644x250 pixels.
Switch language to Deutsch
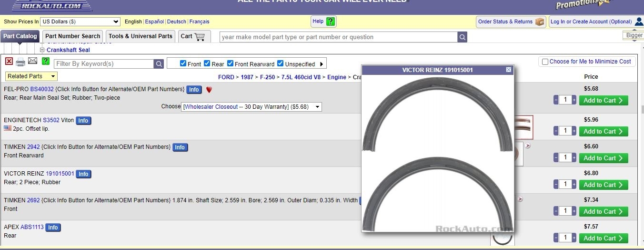point(177,21)
